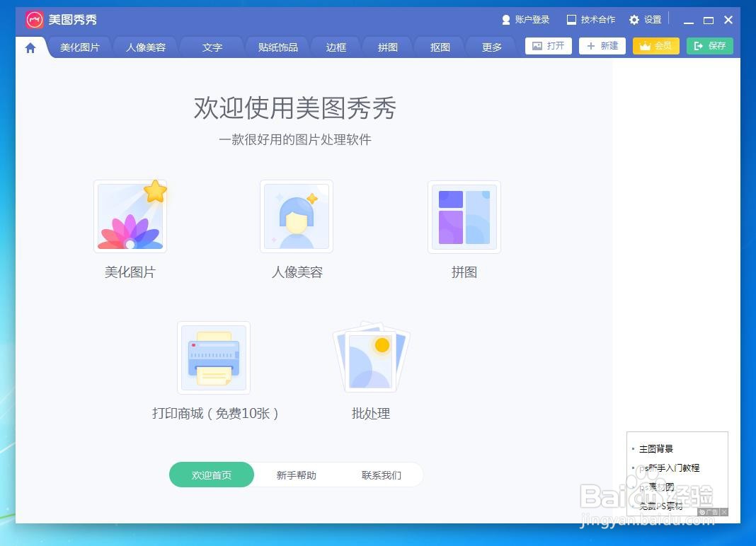Click the 新建 new image button

click(x=602, y=45)
